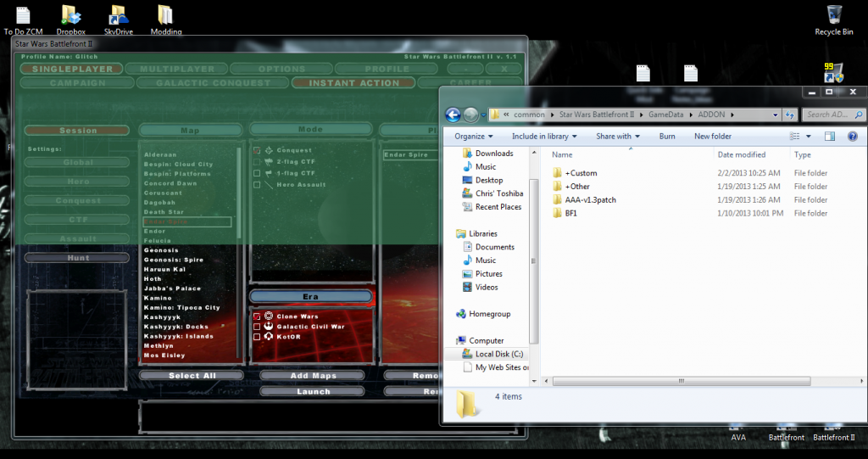Click New folder in Explorer toolbar
The width and height of the screenshot is (868, 459).
click(712, 136)
